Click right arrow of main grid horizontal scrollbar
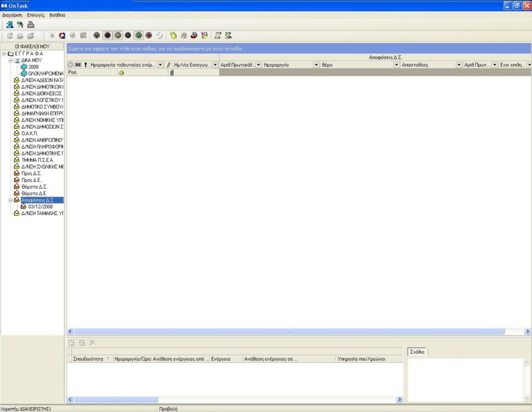 [x=527, y=331]
